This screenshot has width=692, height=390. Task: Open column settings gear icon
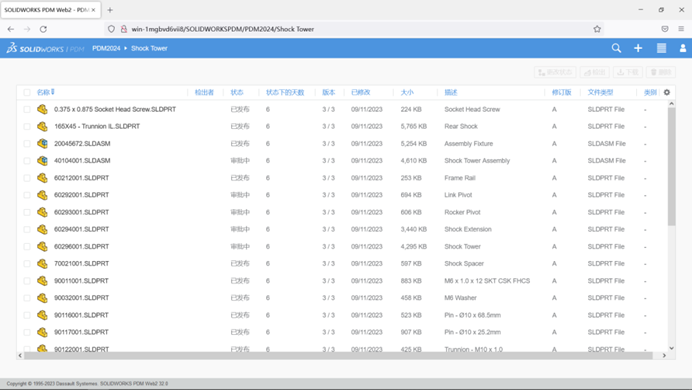click(667, 92)
